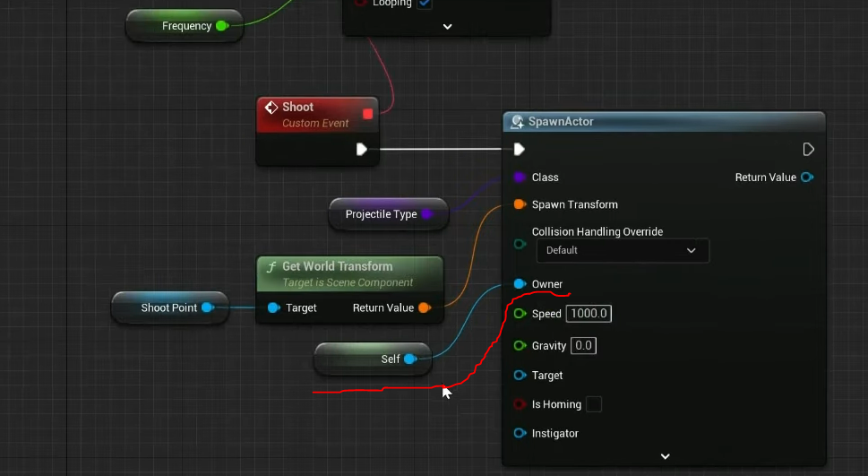This screenshot has height=476, width=868.
Task: Select the Get World Transform node title
Action: (338, 266)
